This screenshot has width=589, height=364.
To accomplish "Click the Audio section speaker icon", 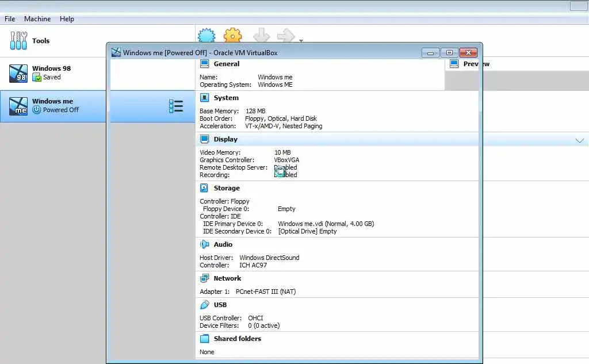I will (x=204, y=244).
